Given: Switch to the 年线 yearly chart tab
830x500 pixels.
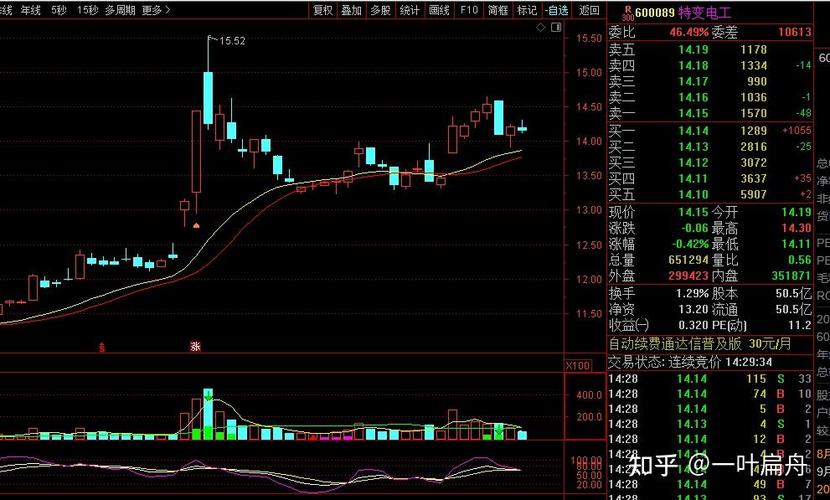Looking at the screenshot, I should coord(31,10).
